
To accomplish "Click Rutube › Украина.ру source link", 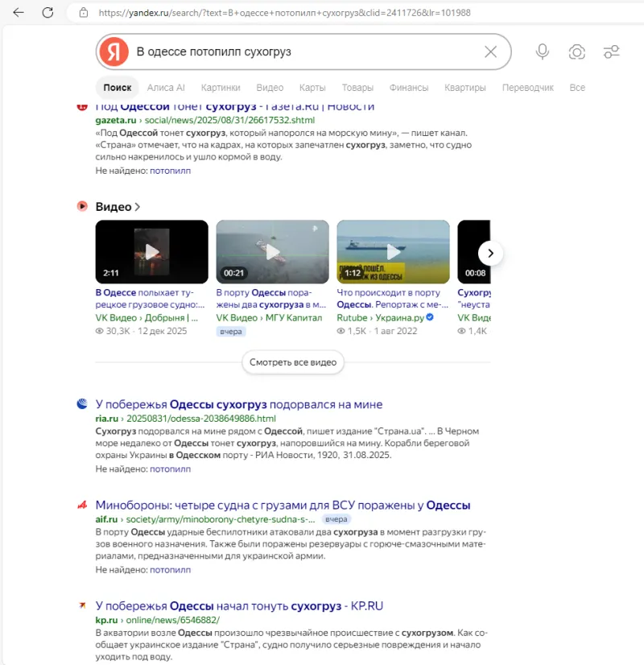I will pyautogui.click(x=380, y=318).
